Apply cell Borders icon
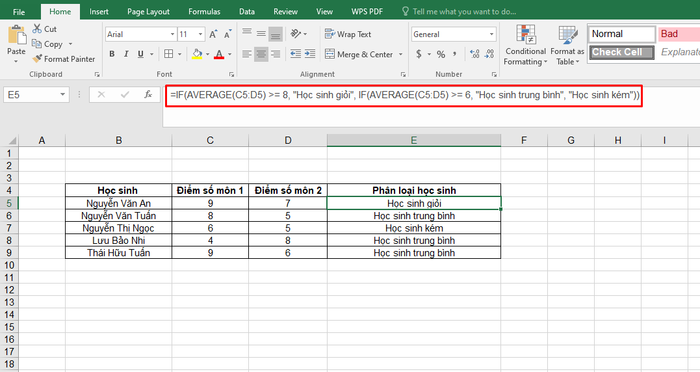This screenshot has width=700, height=372. (168, 54)
